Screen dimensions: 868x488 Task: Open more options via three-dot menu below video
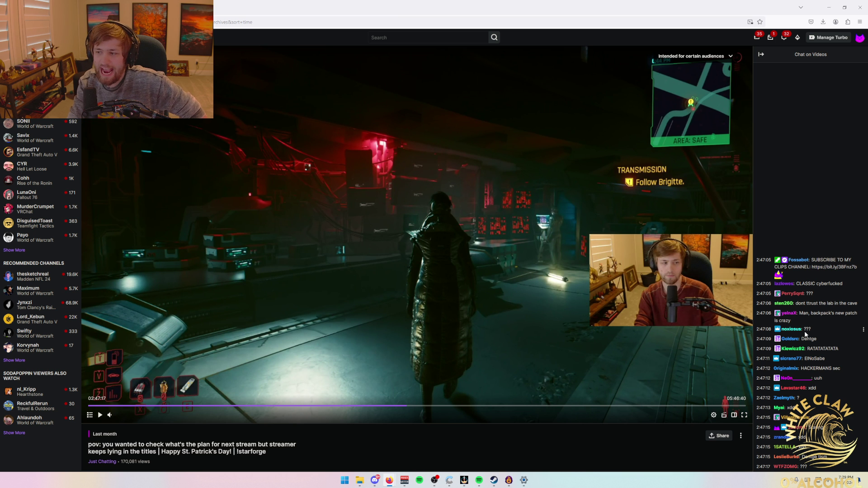click(x=741, y=435)
